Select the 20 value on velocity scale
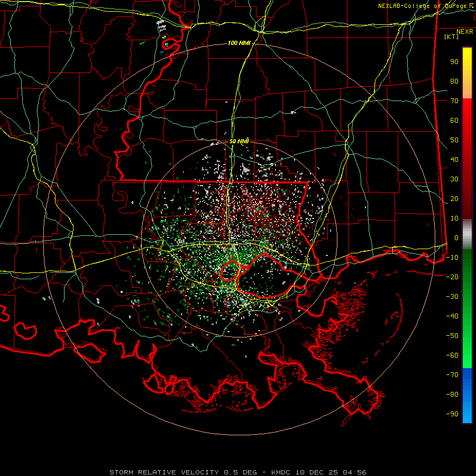Screen dimensions: 476x476 (454, 199)
